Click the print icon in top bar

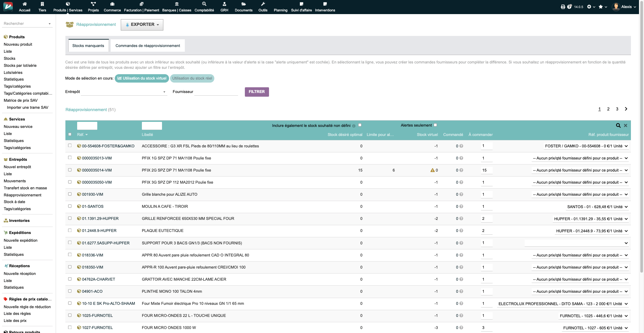pos(563,7)
